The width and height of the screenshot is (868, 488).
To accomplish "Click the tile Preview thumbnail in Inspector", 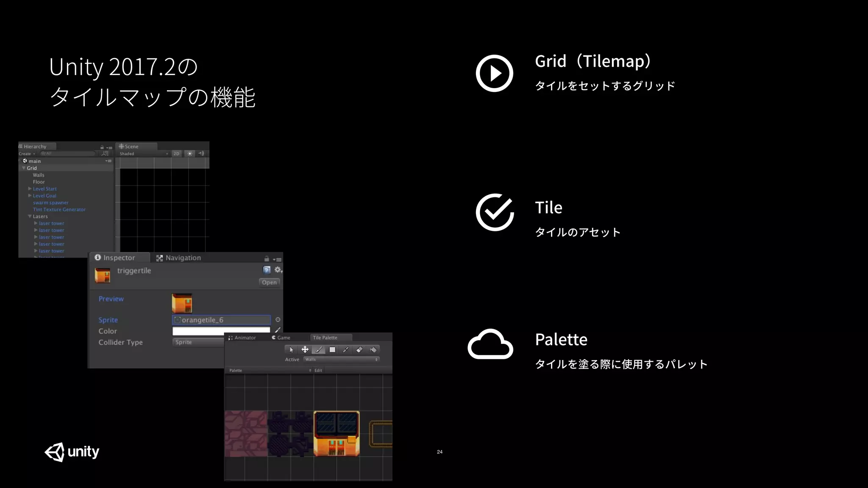I will click(x=182, y=303).
